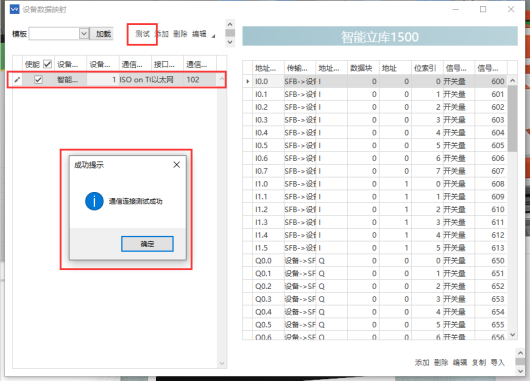Click 复制 in the bottom mapping toolbar
This screenshot has width=530, height=381.
pyautogui.click(x=479, y=362)
